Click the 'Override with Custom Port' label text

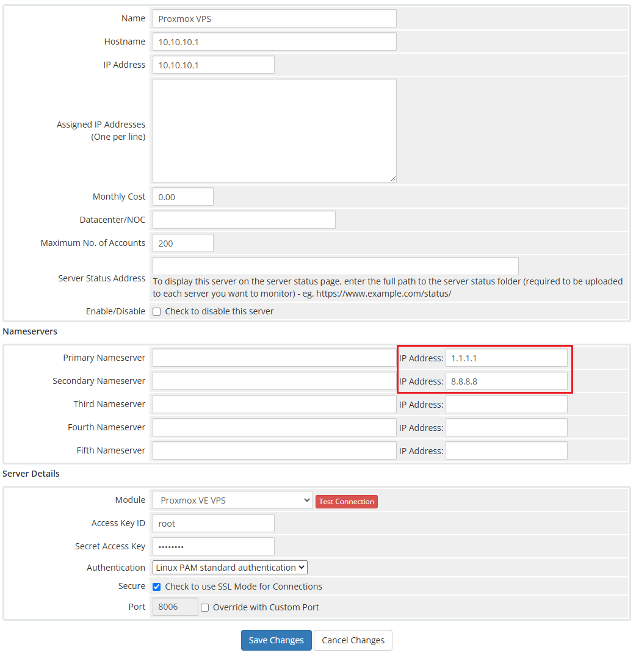[x=266, y=607]
